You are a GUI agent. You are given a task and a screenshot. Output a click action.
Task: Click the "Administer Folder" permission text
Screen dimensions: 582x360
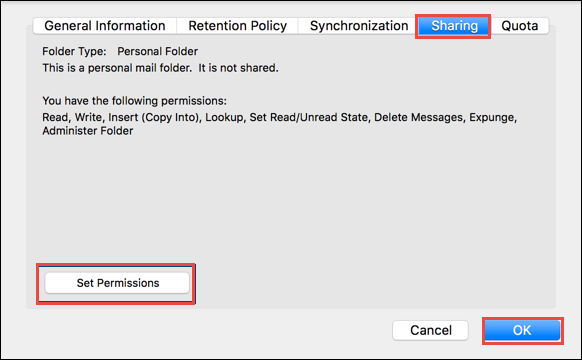(x=88, y=131)
